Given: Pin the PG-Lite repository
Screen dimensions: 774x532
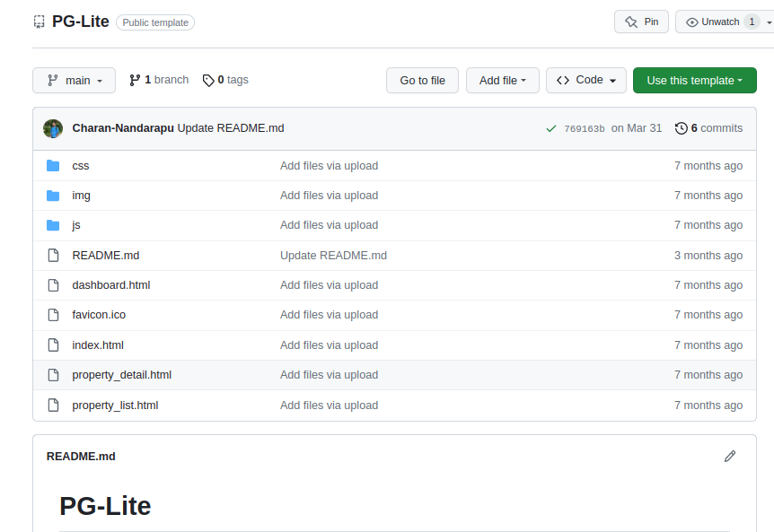Looking at the screenshot, I should (641, 22).
